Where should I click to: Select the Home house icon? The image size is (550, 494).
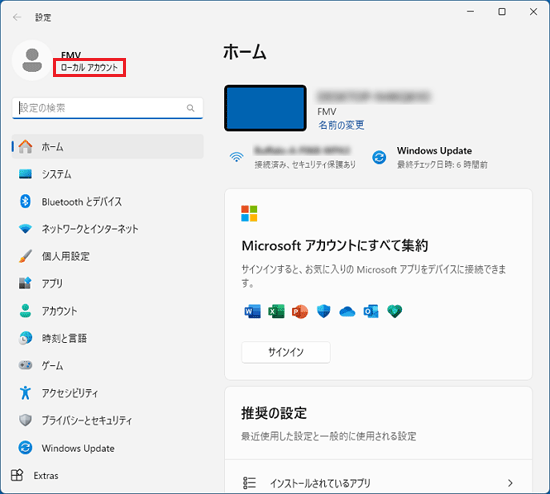click(x=25, y=146)
